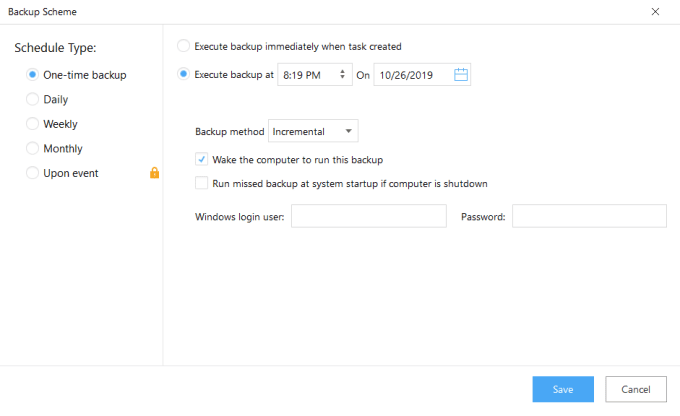Select the Upon event schedule type
Viewport: 680px width, 416px height.
32,173
